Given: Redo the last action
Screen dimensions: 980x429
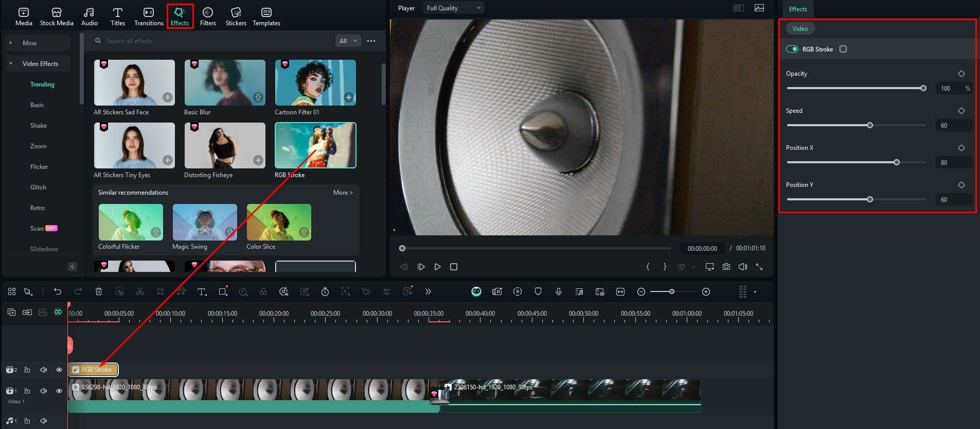Looking at the screenshot, I should [78, 292].
